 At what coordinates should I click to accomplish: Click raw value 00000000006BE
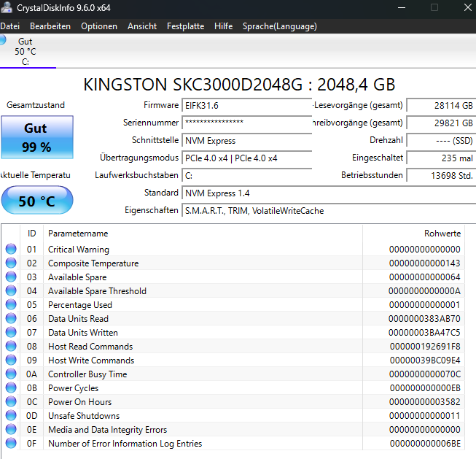click(x=425, y=444)
